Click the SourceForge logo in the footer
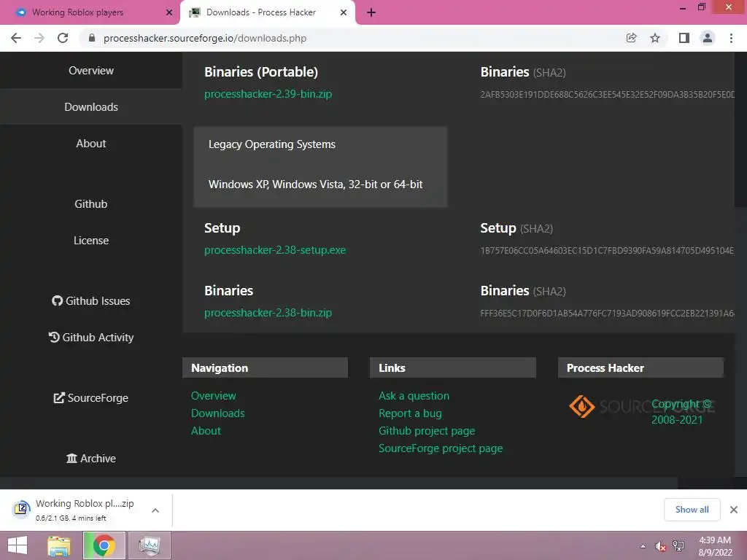This screenshot has width=747, height=560. click(641, 406)
